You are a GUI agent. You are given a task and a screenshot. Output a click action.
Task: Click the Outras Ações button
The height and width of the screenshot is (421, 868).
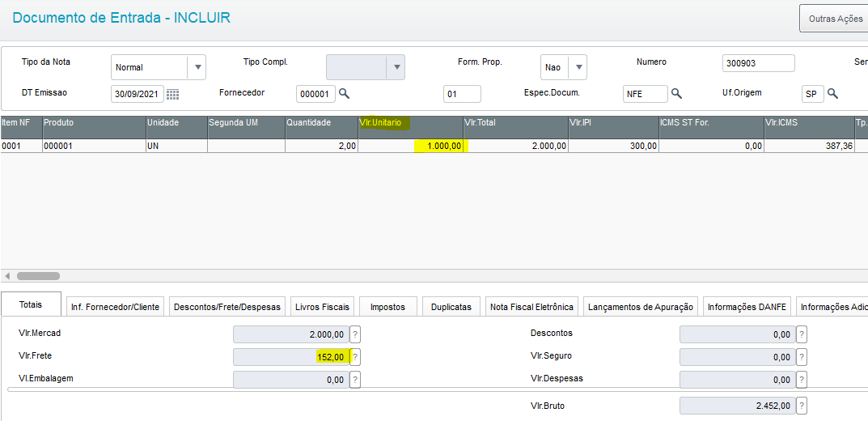[x=835, y=19]
